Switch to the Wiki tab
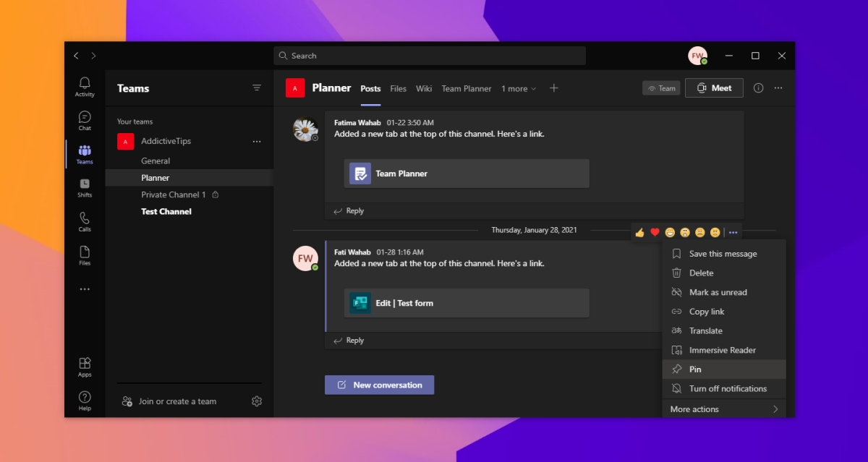868x462 pixels. [424, 89]
